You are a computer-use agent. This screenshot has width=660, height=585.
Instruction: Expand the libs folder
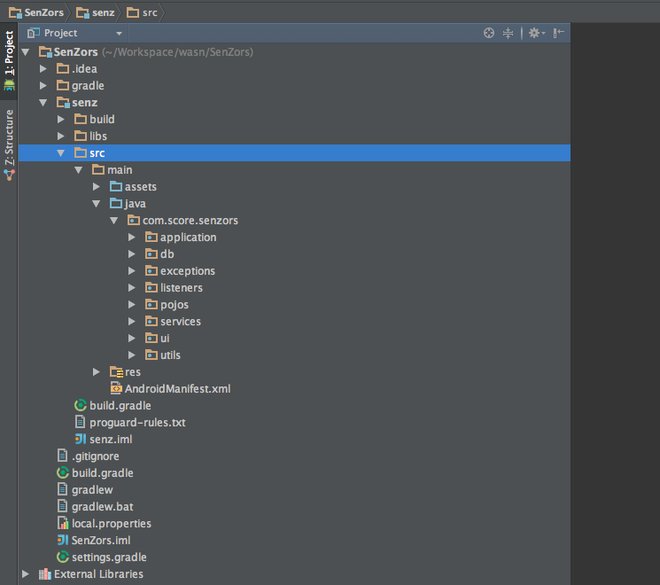[x=61, y=136]
